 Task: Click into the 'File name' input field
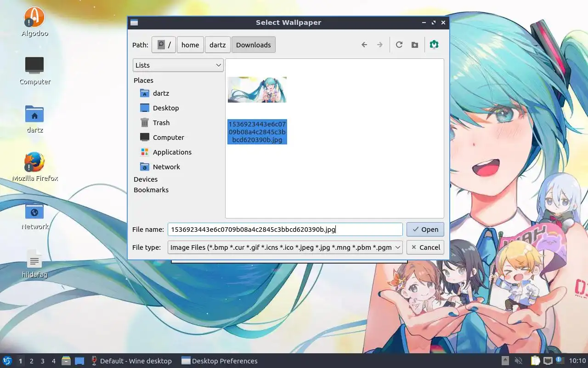(285, 229)
